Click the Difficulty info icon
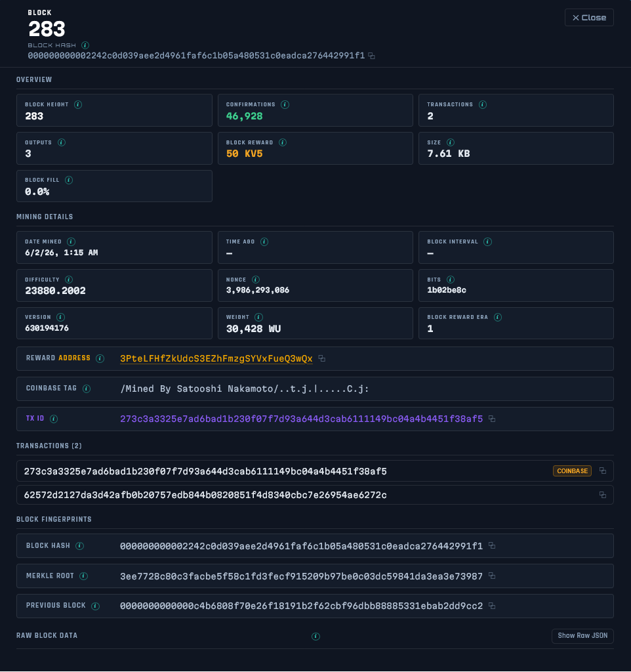Image resolution: width=631 pixels, height=672 pixels. (69, 280)
